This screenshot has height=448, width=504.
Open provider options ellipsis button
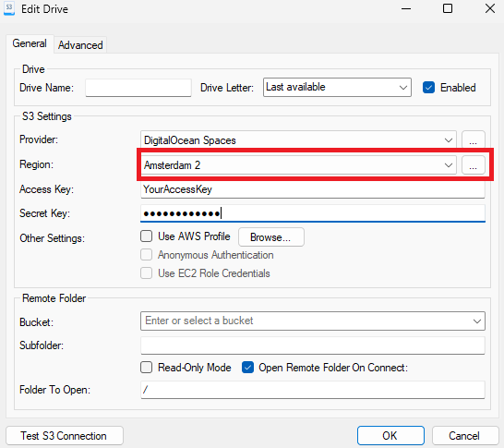coord(474,140)
